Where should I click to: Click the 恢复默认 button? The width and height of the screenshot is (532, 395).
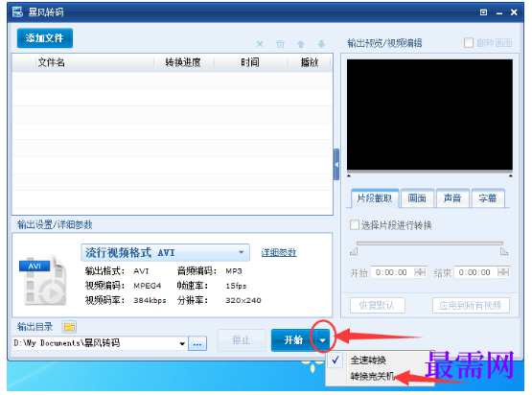tap(378, 306)
